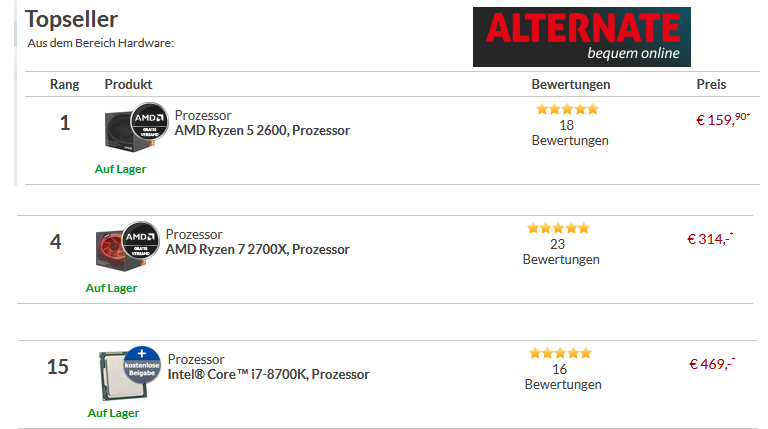Image resolution: width=768 pixels, height=429 pixels.
Task: Click star rating for AMD Ryzen 7 2700X
Action: pos(558,228)
